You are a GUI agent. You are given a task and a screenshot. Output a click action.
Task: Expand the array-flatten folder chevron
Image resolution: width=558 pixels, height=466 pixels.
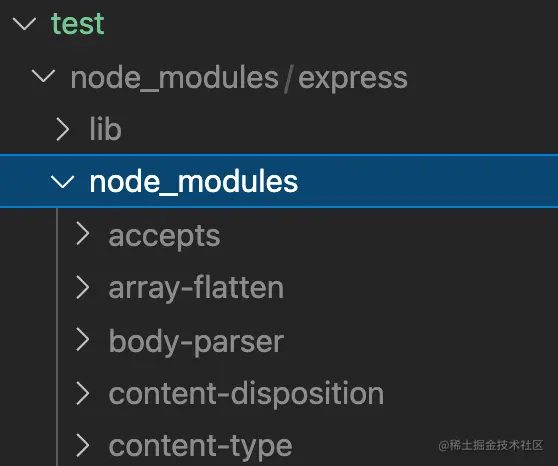pyautogui.click(x=83, y=287)
